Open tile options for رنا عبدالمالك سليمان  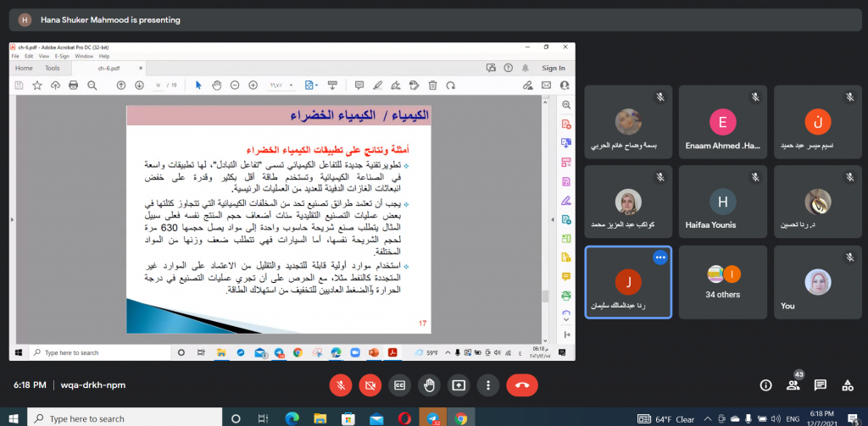point(659,257)
